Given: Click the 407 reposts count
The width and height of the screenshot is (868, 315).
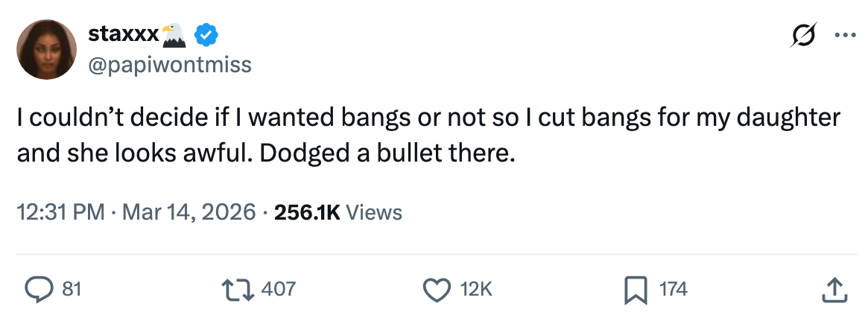Looking at the screenshot, I should (x=281, y=289).
